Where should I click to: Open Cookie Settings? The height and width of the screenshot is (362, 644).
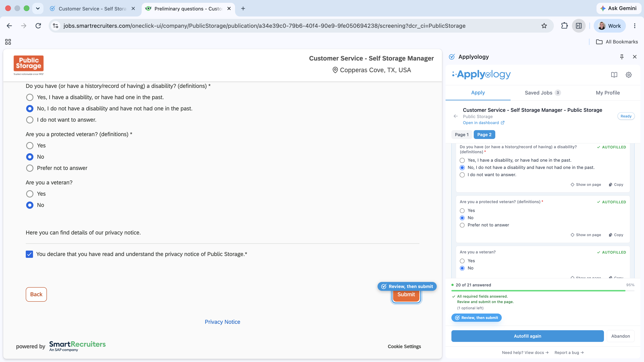(x=404, y=347)
